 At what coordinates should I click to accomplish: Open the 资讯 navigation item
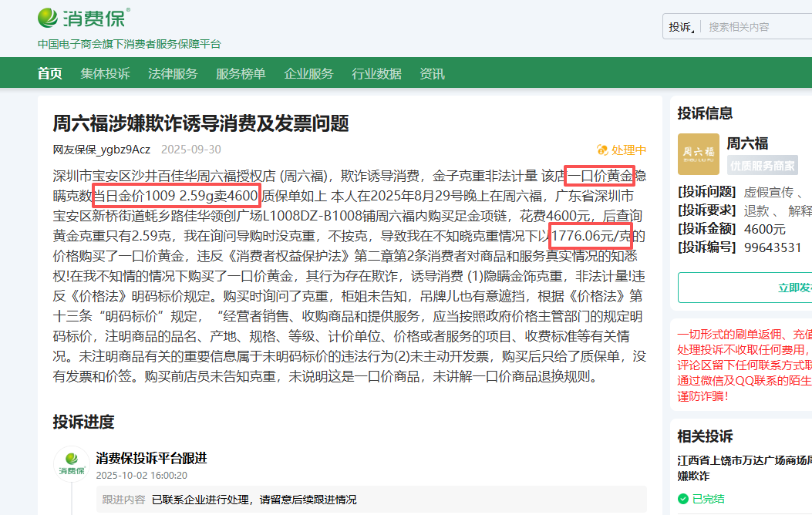pos(432,74)
